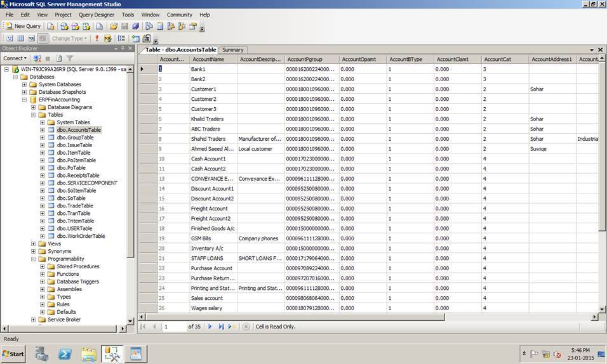Open a SQL Server Mobile Query
The height and width of the screenshot is (364, 607).
[100, 26]
